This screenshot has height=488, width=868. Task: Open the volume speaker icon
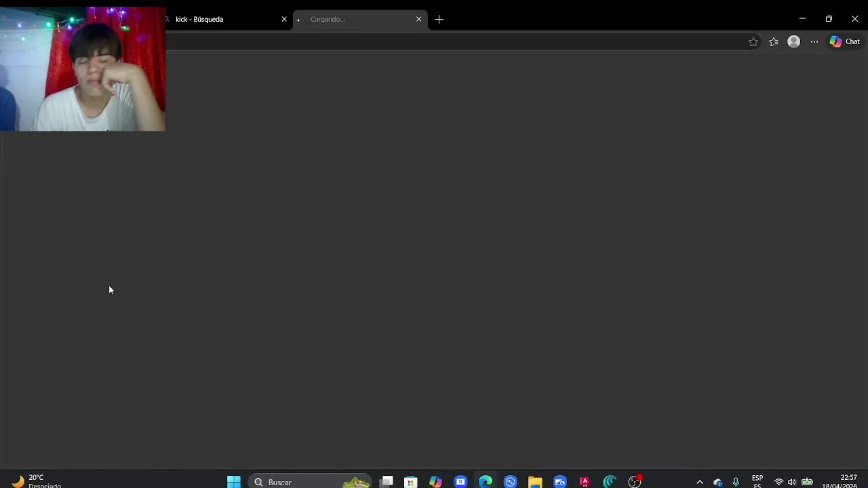[791, 482]
